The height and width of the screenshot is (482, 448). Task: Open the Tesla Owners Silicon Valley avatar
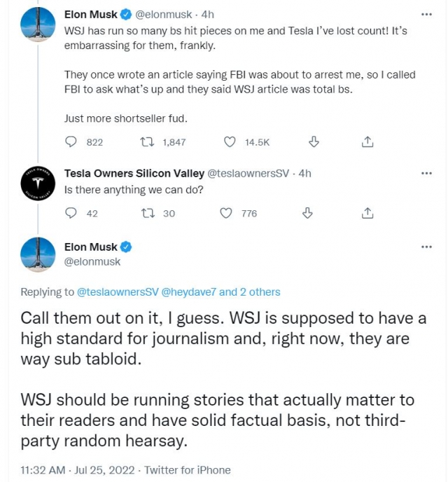click(x=38, y=184)
